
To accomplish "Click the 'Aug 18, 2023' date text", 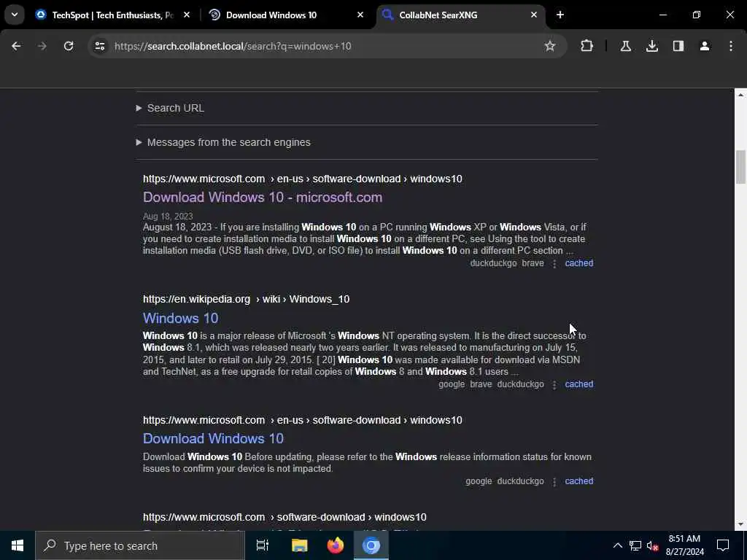I will [x=168, y=216].
